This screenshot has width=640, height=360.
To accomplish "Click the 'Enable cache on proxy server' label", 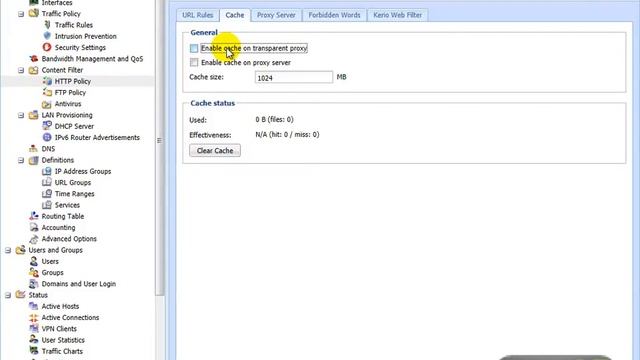I will (x=246, y=62).
